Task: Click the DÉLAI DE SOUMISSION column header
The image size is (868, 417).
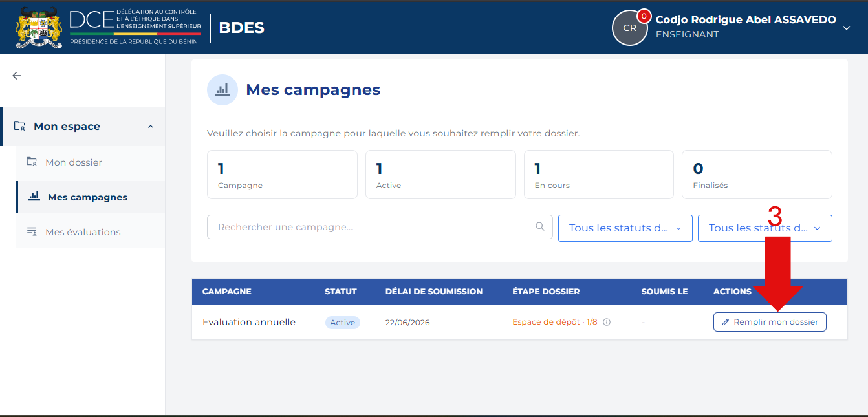Action: (x=434, y=292)
